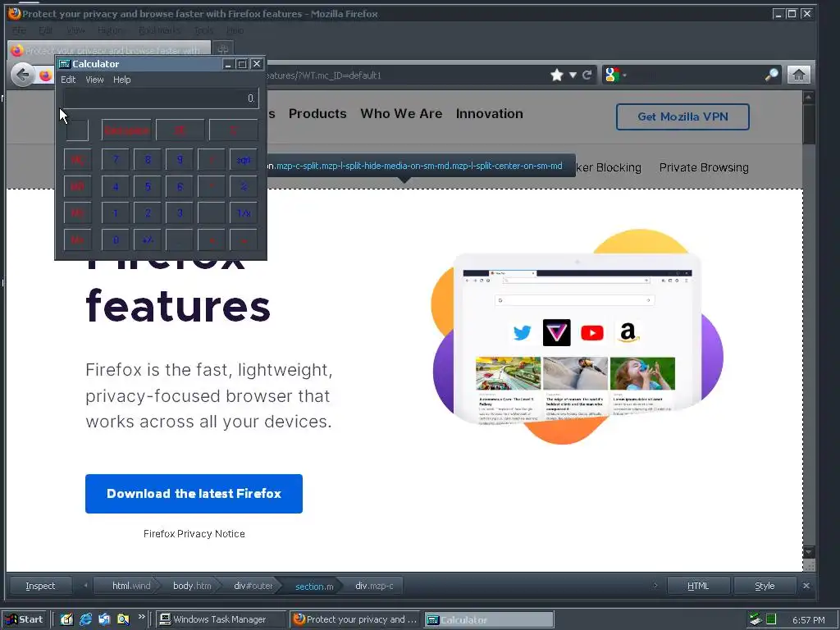Screen dimensions: 840x630
Task: Open the Firefox Tools menu
Action: pyautogui.click(x=203, y=30)
